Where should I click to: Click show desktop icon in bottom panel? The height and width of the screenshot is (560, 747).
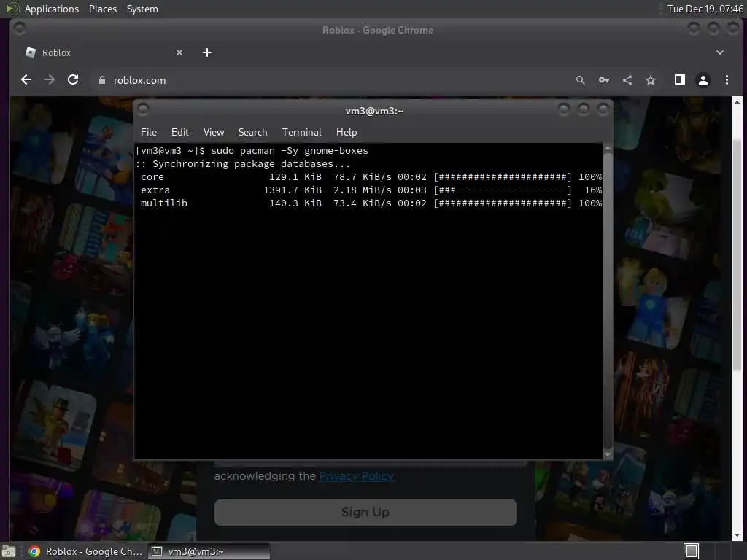pyautogui.click(x=9, y=551)
